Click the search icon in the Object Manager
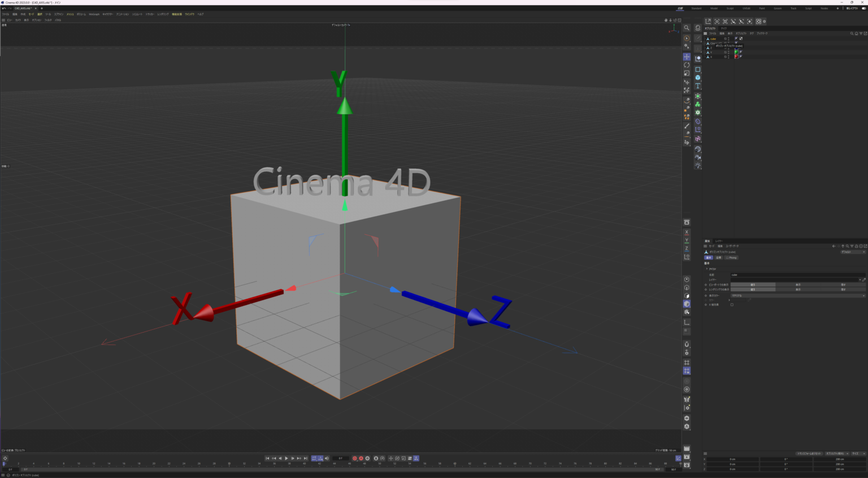Viewport: 868px width, 478px height. pyautogui.click(x=852, y=33)
